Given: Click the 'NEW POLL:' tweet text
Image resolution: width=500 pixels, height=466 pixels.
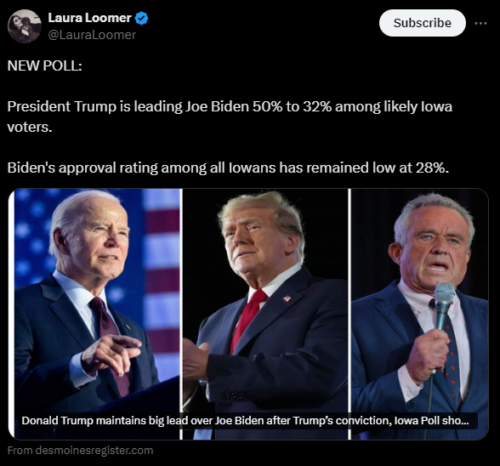Looking at the screenshot, I should coord(45,66).
